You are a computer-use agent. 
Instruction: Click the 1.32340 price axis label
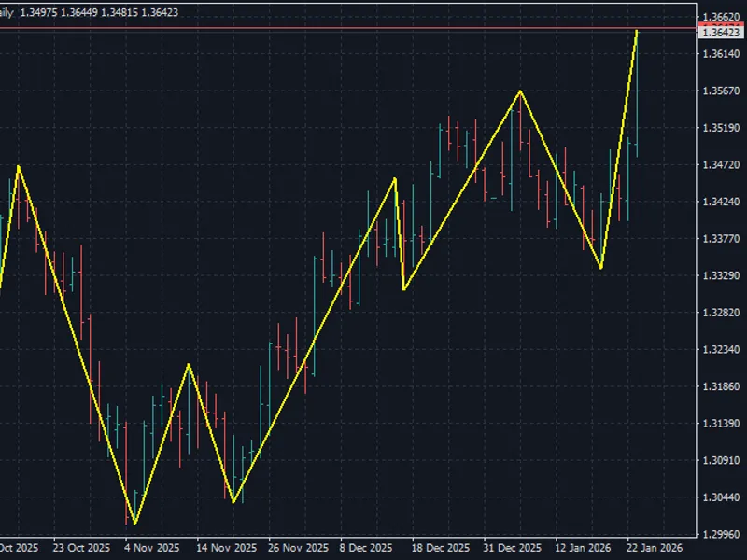point(721,349)
